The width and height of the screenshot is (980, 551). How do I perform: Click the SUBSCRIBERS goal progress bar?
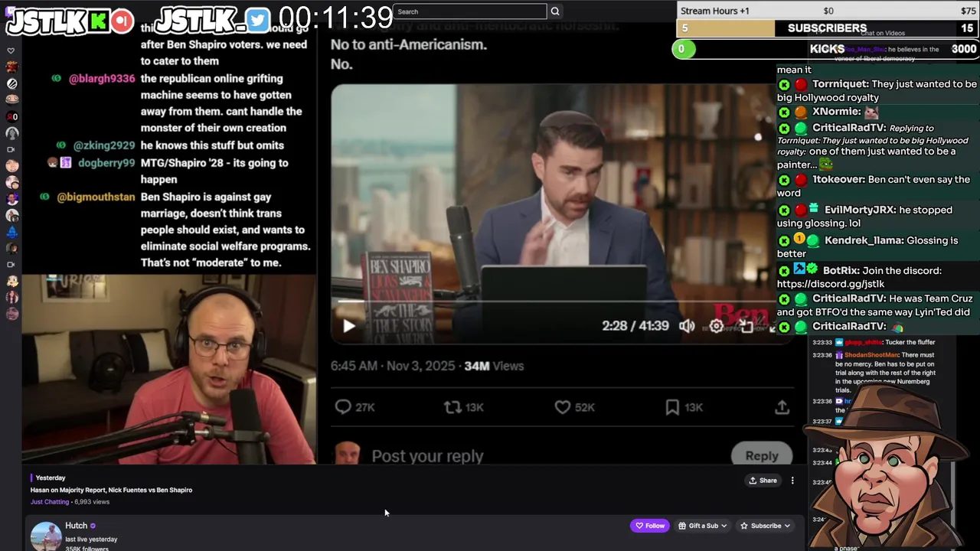(827, 28)
